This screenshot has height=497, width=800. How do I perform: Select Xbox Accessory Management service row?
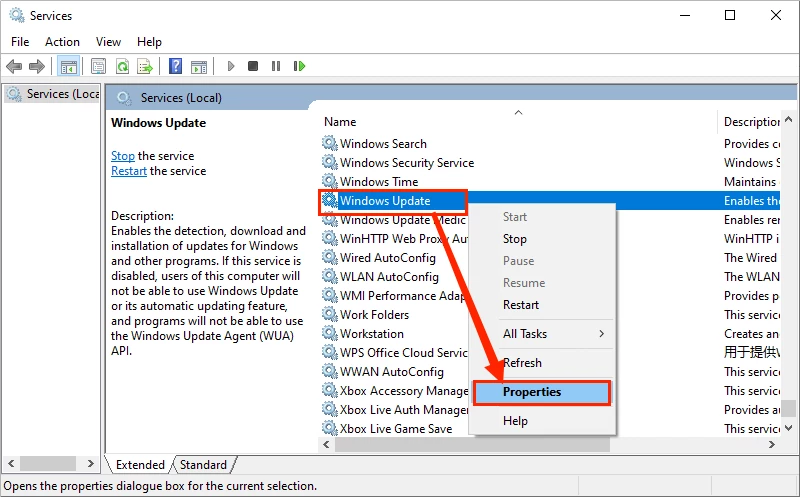click(394, 390)
